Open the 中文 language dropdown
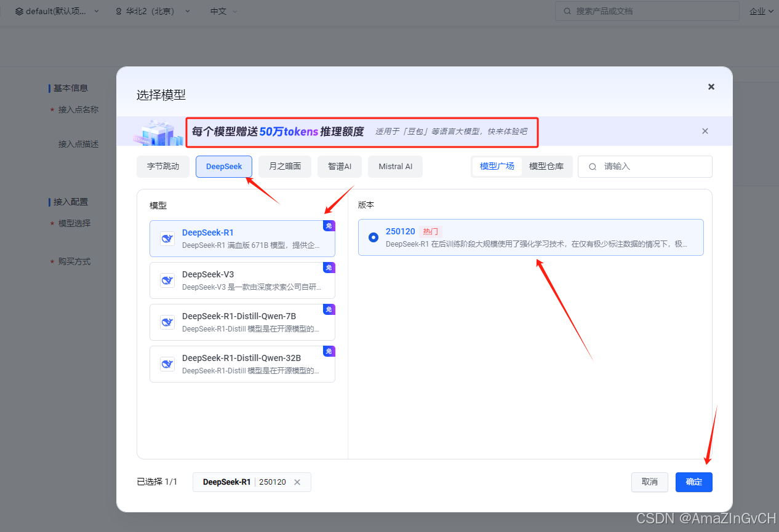Viewport: 779px width, 532px height. (224, 11)
